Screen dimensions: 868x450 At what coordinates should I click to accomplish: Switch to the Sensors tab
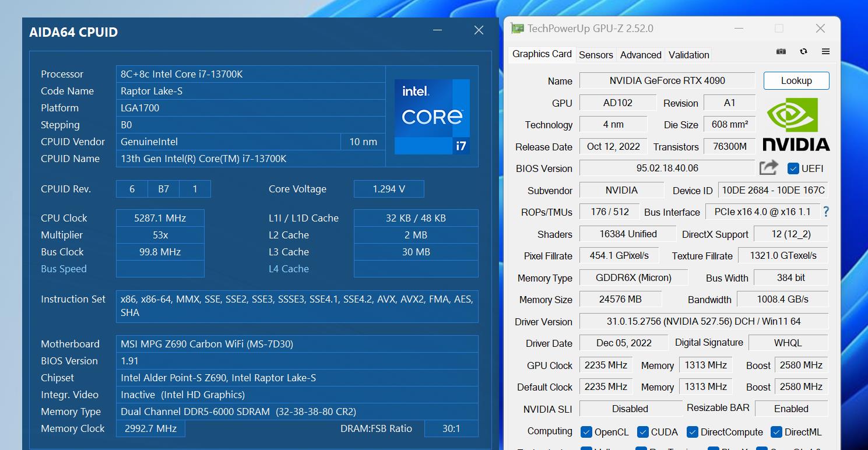point(596,54)
